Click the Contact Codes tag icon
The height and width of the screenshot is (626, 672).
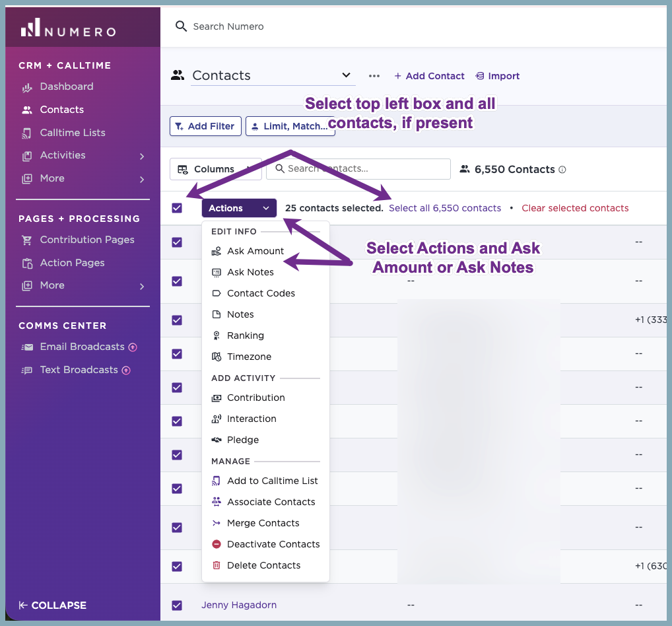(x=217, y=293)
